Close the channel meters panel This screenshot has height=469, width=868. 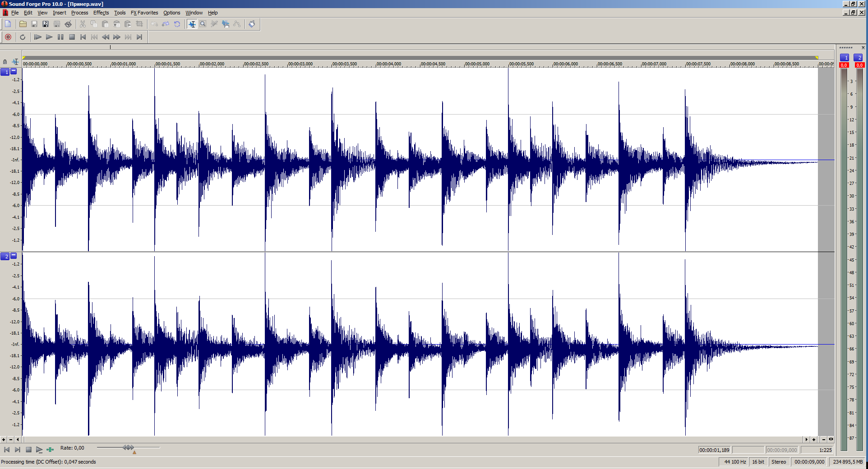click(863, 47)
